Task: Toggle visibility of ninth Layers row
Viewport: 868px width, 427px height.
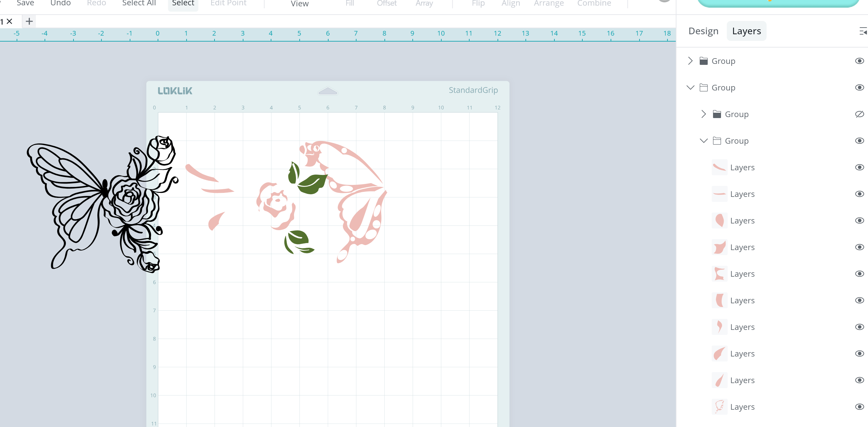Action: 859,380
